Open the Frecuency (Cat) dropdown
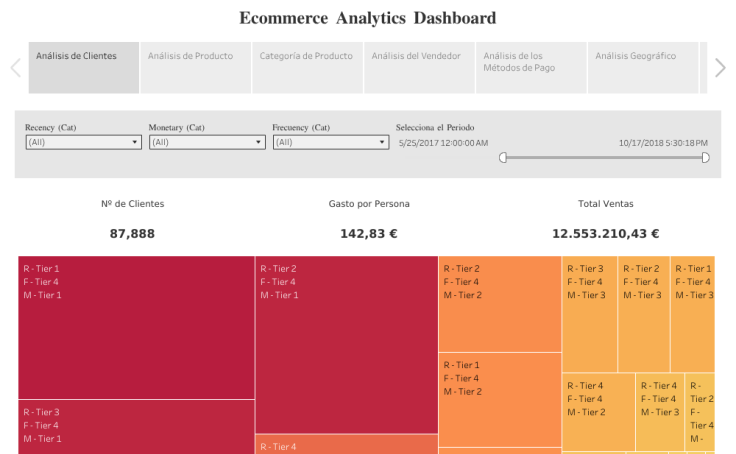 [330, 142]
